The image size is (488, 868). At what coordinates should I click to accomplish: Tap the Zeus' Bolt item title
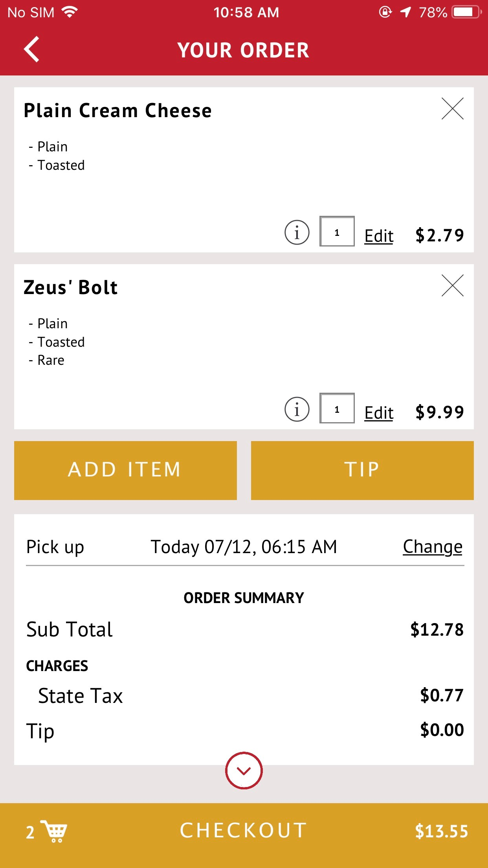tap(71, 287)
